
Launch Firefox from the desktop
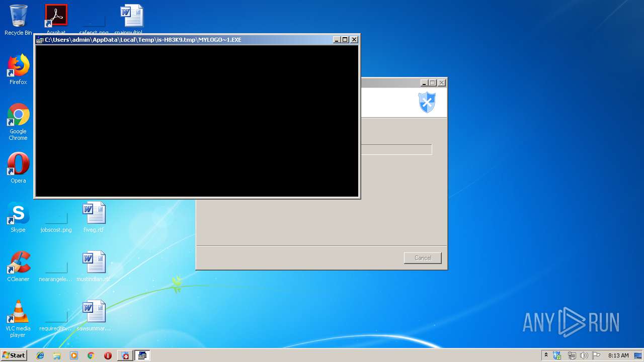pos(18,69)
